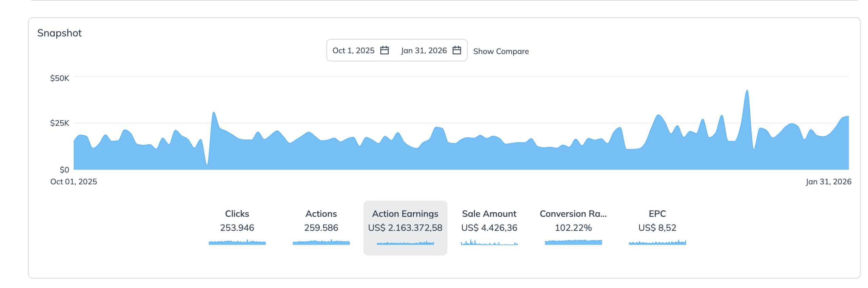This screenshot has width=868, height=288.
Task: Click the Sale Amount sparkline graph
Action: coord(489,243)
